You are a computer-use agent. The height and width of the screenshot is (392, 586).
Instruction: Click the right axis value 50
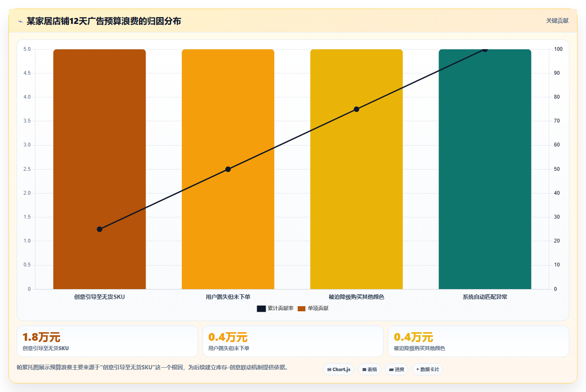(557, 169)
